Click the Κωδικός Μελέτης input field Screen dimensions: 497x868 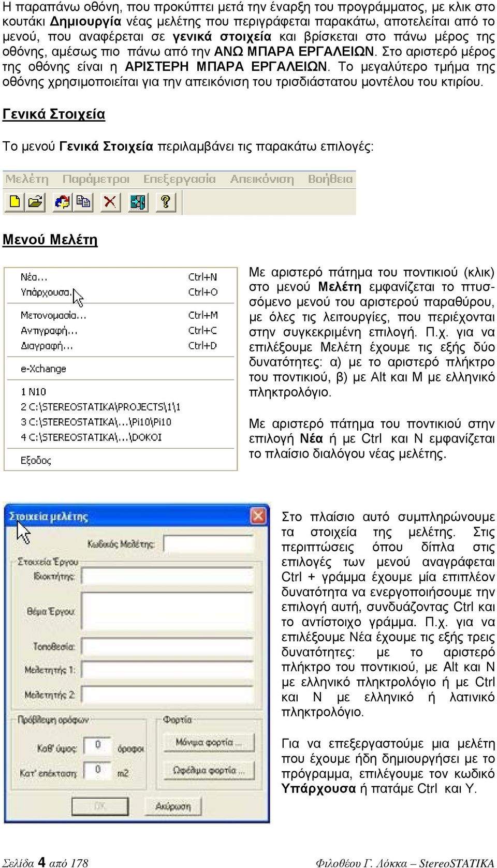209,545
